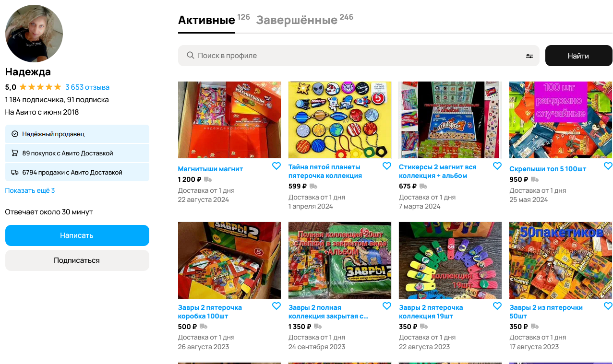Open the Магнитыши магнит product thumbnail

(x=229, y=120)
